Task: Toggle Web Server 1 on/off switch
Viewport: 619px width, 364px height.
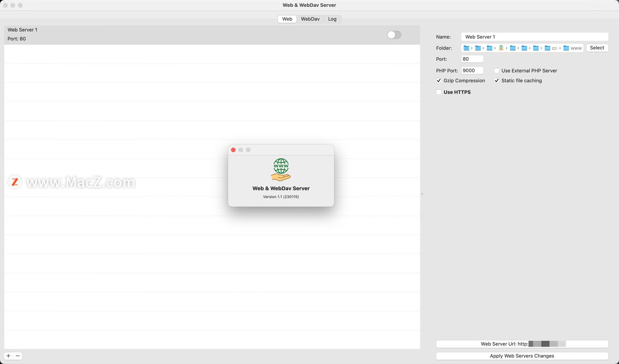Action: 394,35
